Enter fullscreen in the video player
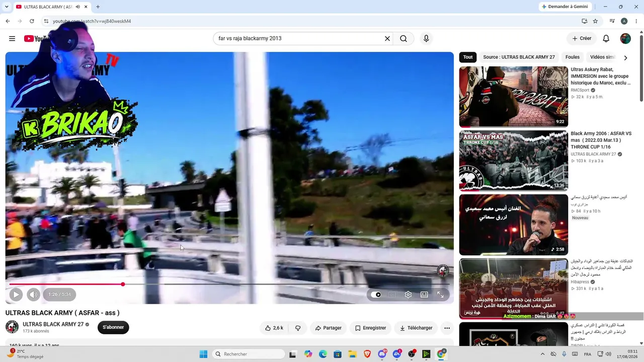 pyautogui.click(x=440, y=295)
